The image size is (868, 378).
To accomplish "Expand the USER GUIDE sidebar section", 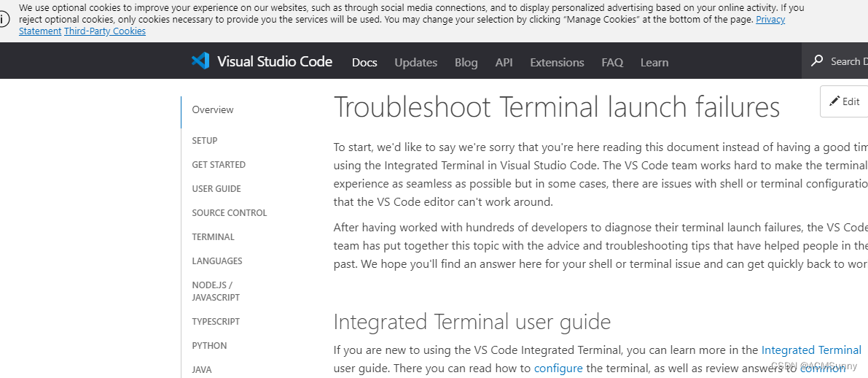I will [216, 188].
